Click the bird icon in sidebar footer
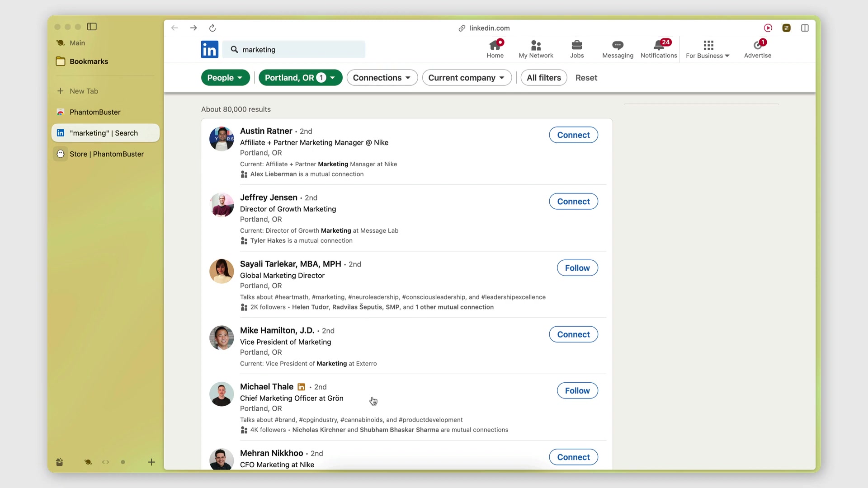Screen dimensions: 868x488 pyautogui.click(x=88, y=462)
